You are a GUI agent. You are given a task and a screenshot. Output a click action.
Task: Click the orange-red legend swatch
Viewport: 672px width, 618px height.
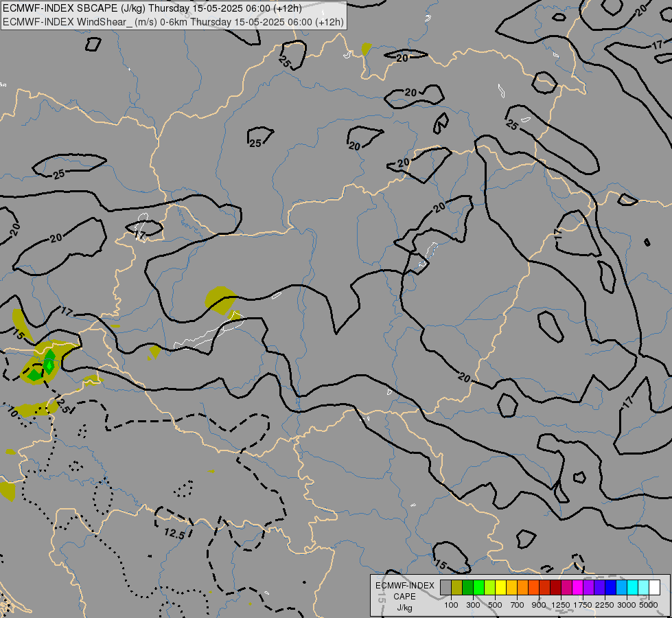click(x=533, y=588)
